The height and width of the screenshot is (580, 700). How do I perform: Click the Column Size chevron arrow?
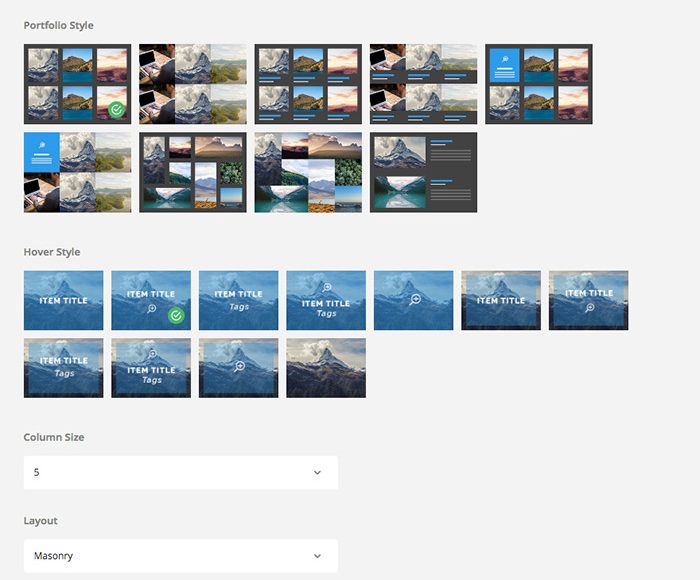click(317, 472)
